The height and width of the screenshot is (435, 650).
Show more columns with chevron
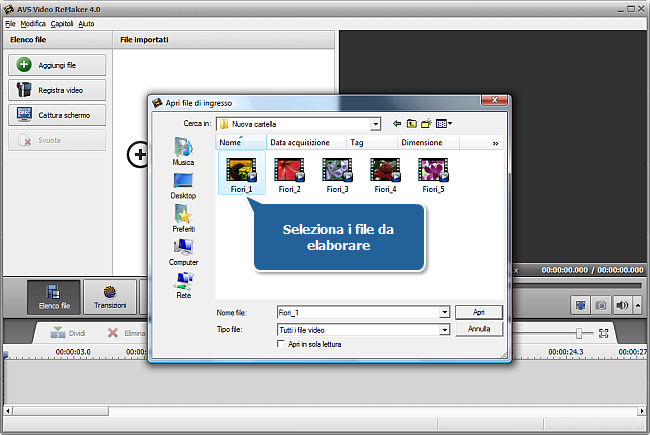[495, 143]
